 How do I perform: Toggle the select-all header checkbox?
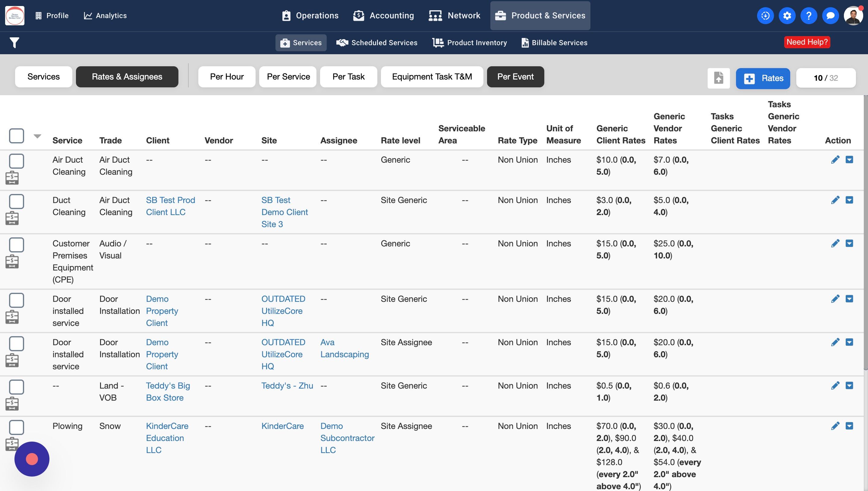tap(17, 136)
